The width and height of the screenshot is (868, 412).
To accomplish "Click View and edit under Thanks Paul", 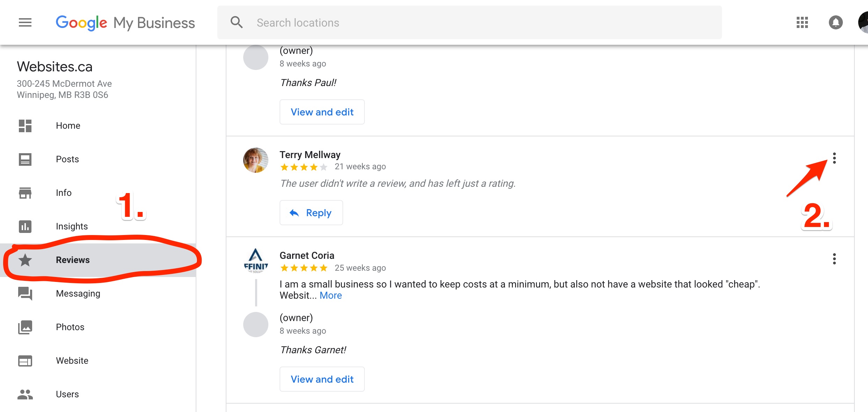I will click(322, 112).
